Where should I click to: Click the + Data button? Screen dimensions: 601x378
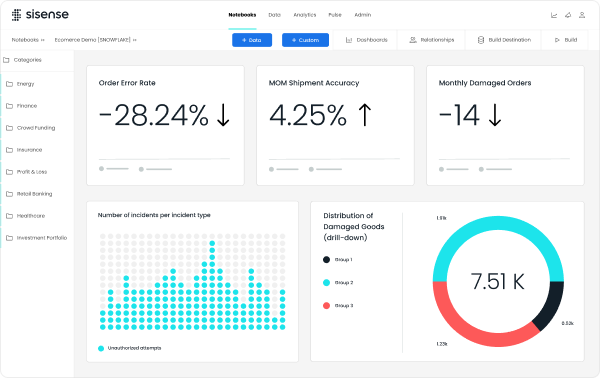click(x=252, y=40)
